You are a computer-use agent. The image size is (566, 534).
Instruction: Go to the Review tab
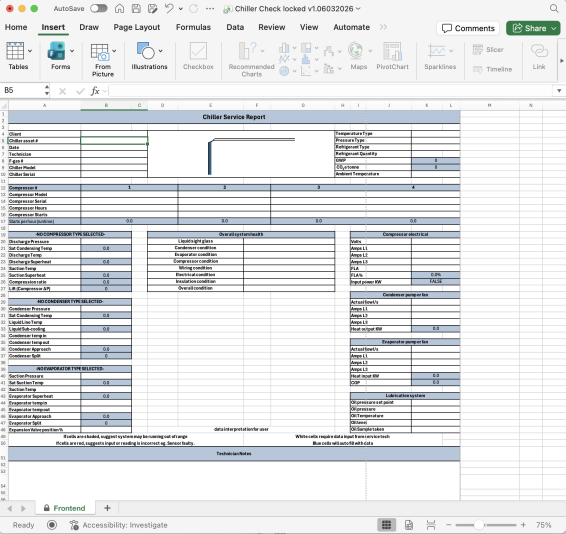tap(271, 27)
